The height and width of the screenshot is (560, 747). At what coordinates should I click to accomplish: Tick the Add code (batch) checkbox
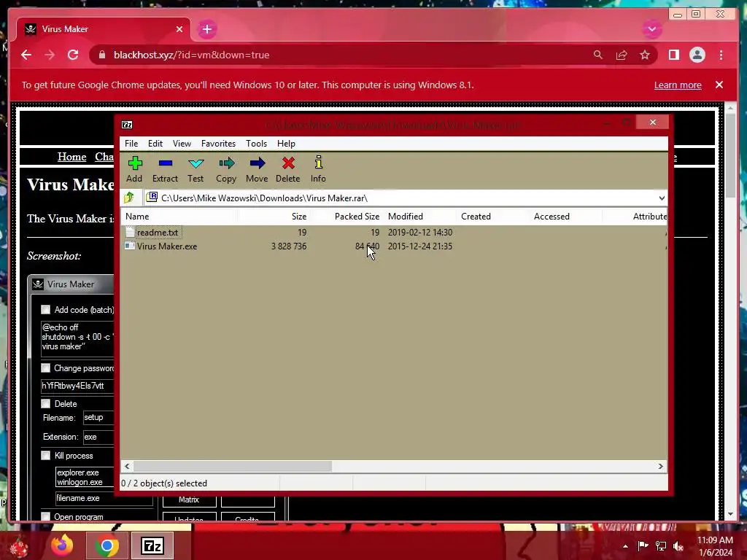46,310
